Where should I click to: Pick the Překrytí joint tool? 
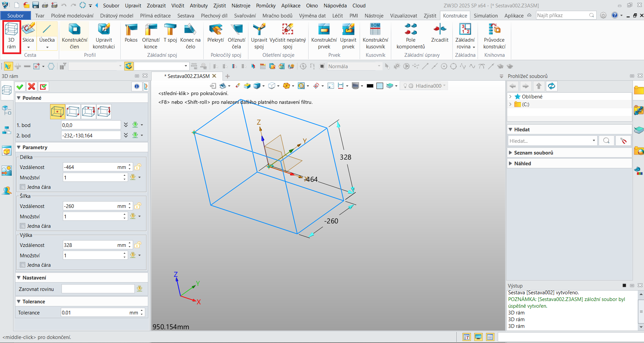tap(215, 33)
